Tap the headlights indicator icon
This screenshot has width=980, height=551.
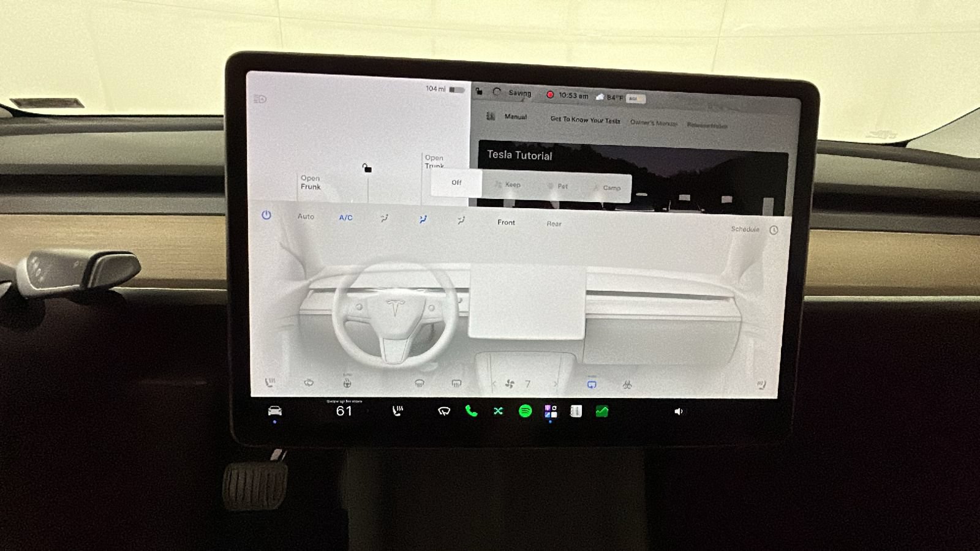pyautogui.click(x=260, y=99)
